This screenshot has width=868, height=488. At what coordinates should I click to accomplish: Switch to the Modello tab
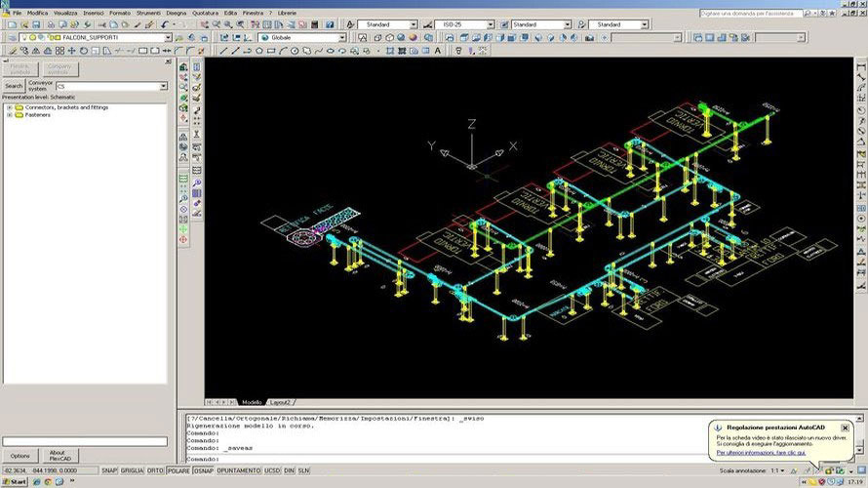252,402
